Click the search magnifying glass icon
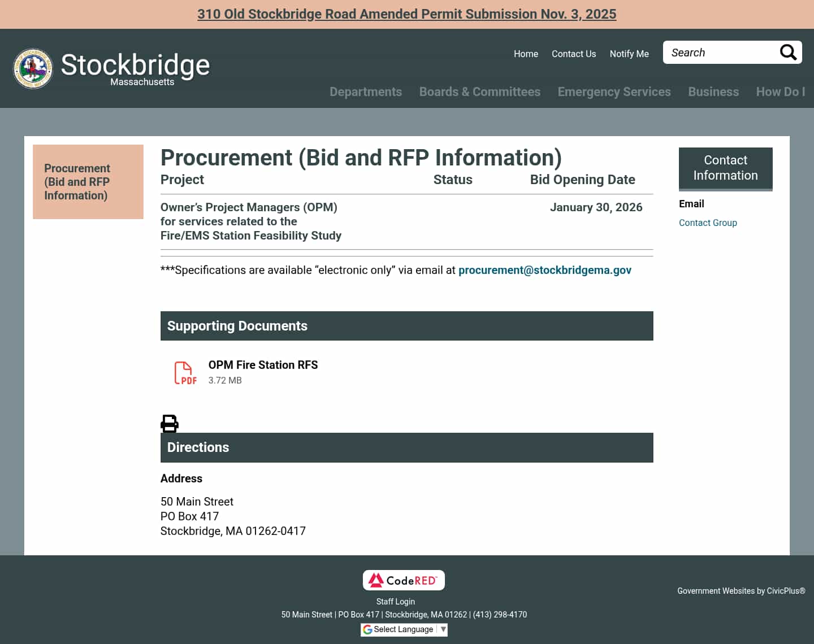This screenshot has height=644, width=814. (x=788, y=53)
